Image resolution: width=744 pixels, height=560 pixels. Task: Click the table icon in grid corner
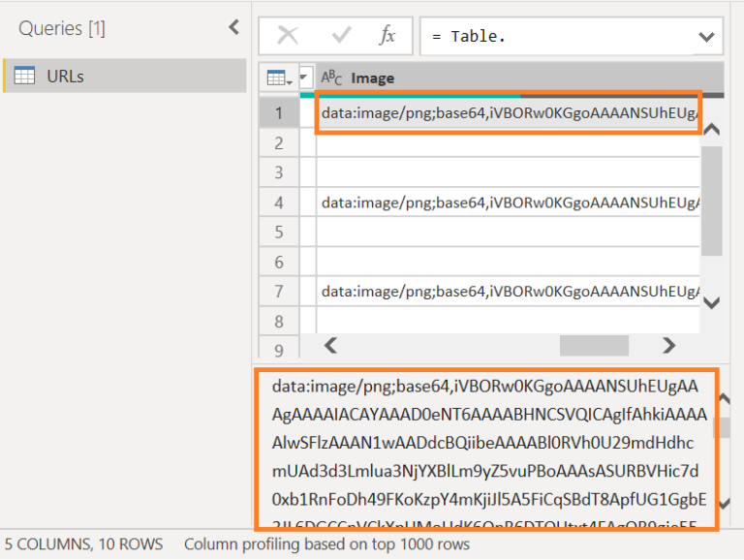tap(278, 78)
